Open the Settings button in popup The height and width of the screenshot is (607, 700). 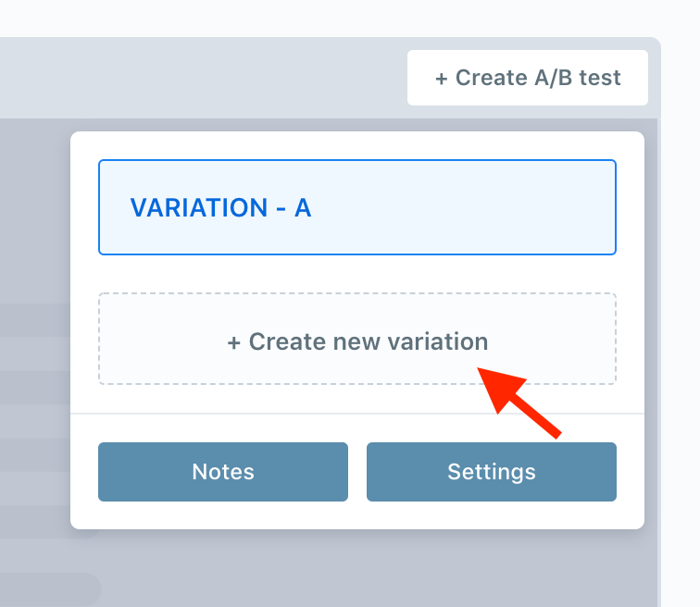492,472
